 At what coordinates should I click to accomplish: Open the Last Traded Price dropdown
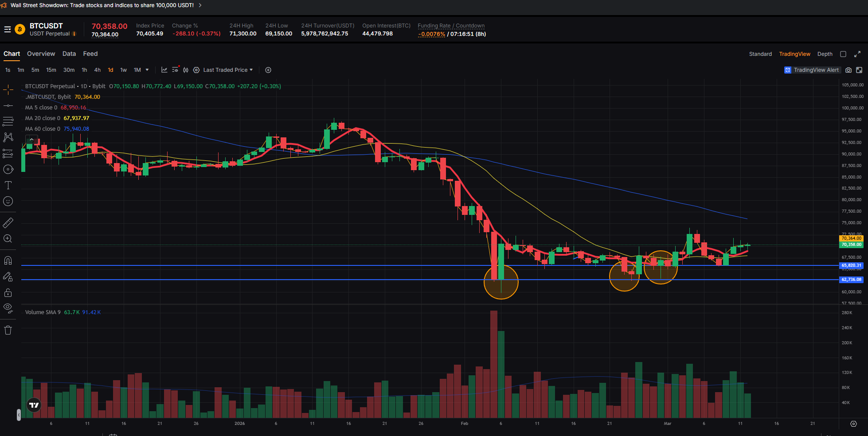pyautogui.click(x=228, y=70)
